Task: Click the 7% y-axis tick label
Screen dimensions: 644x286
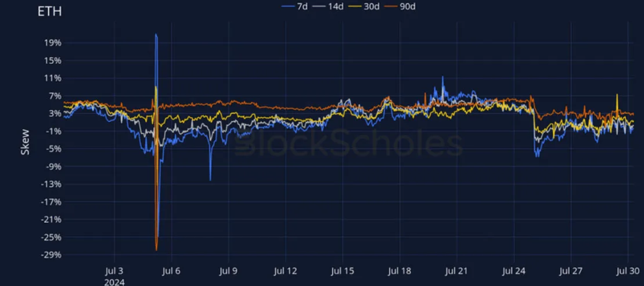Action: pos(56,96)
